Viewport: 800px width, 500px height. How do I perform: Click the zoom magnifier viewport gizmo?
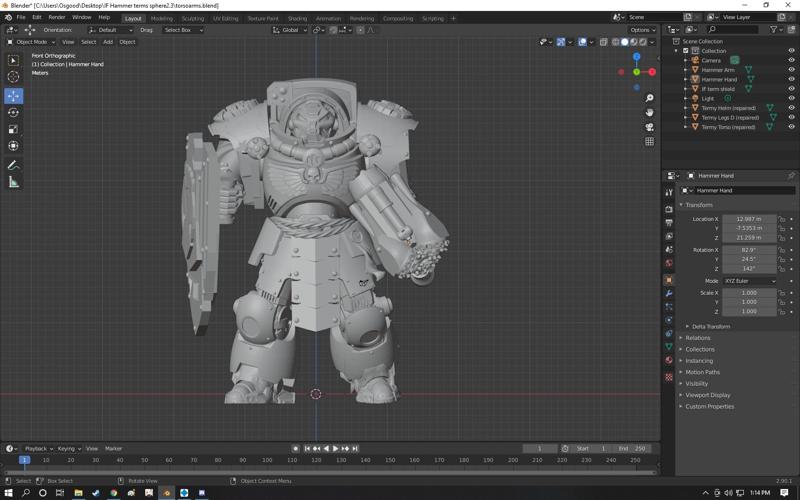pyautogui.click(x=649, y=98)
